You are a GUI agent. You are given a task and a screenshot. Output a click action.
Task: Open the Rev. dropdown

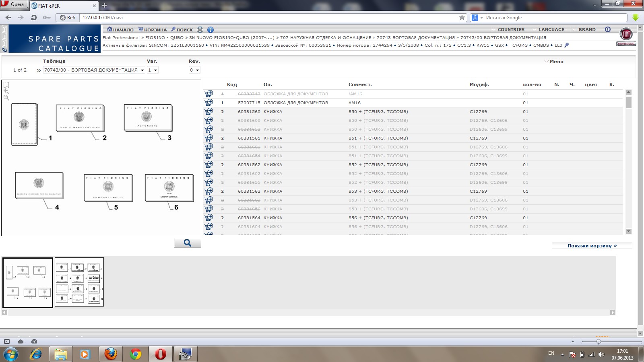[194, 70]
